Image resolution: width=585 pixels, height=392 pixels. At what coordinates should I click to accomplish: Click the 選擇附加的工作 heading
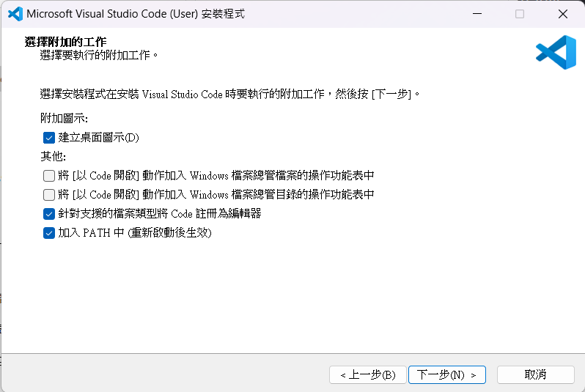[x=66, y=42]
